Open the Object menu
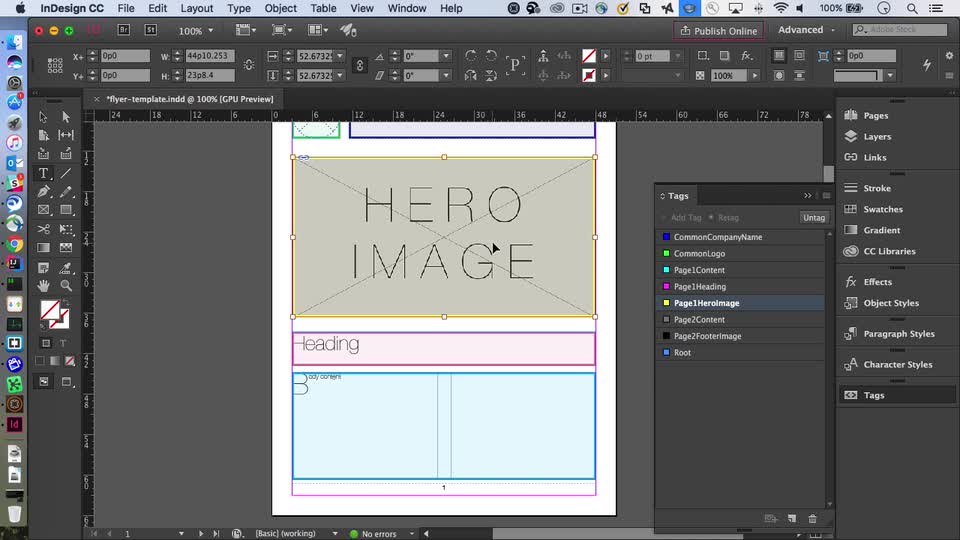The width and height of the screenshot is (960, 540). [x=280, y=8]
